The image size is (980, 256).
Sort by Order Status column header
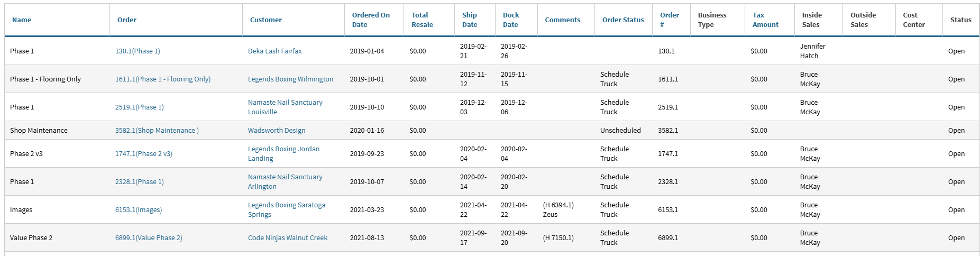coord(623,20)
